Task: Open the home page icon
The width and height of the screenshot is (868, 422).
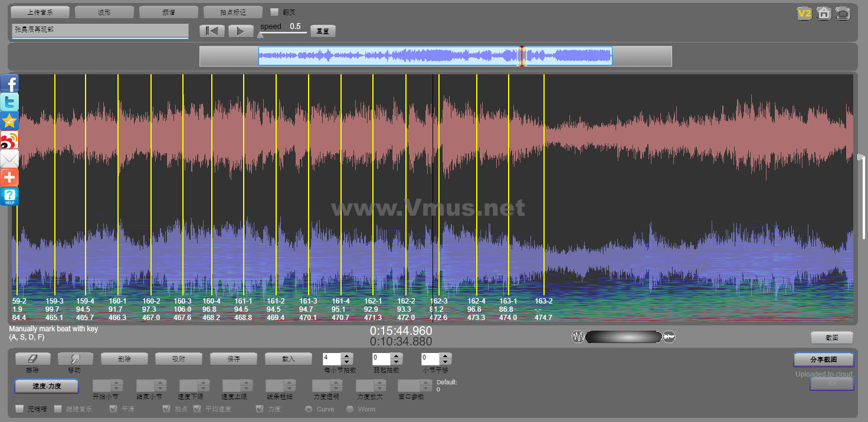Action: (824, 13)
